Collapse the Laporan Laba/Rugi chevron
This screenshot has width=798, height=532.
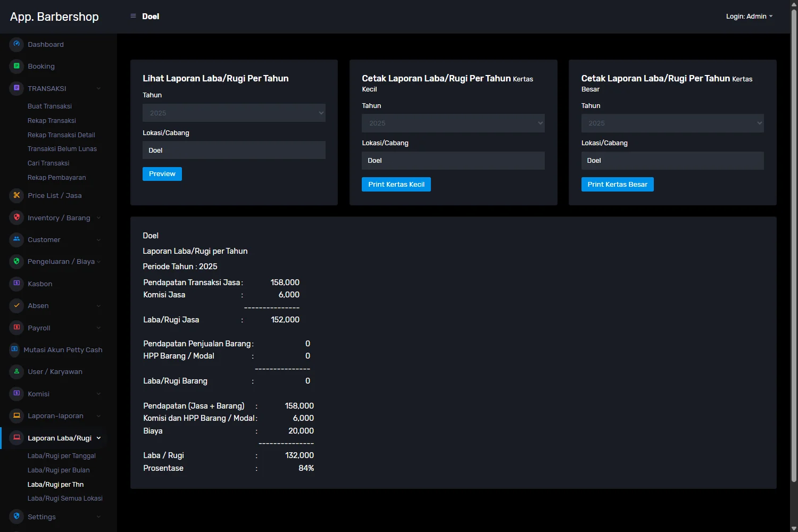98,438
